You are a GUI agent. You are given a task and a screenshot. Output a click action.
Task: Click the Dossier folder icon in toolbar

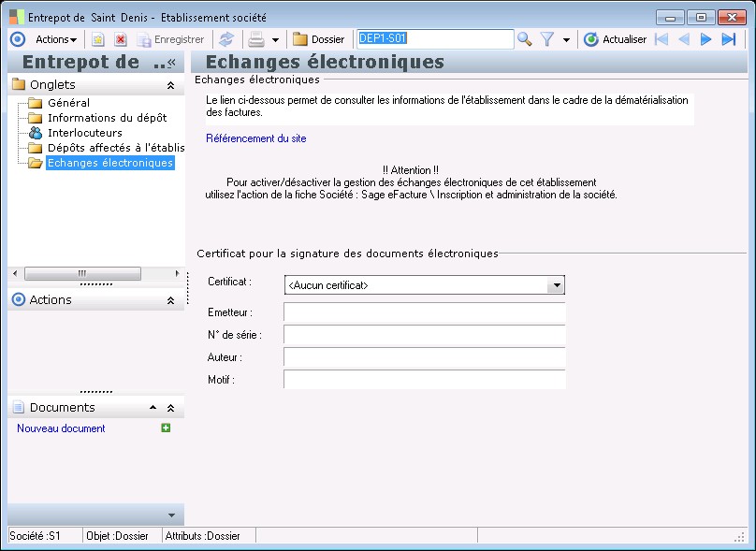300,39
